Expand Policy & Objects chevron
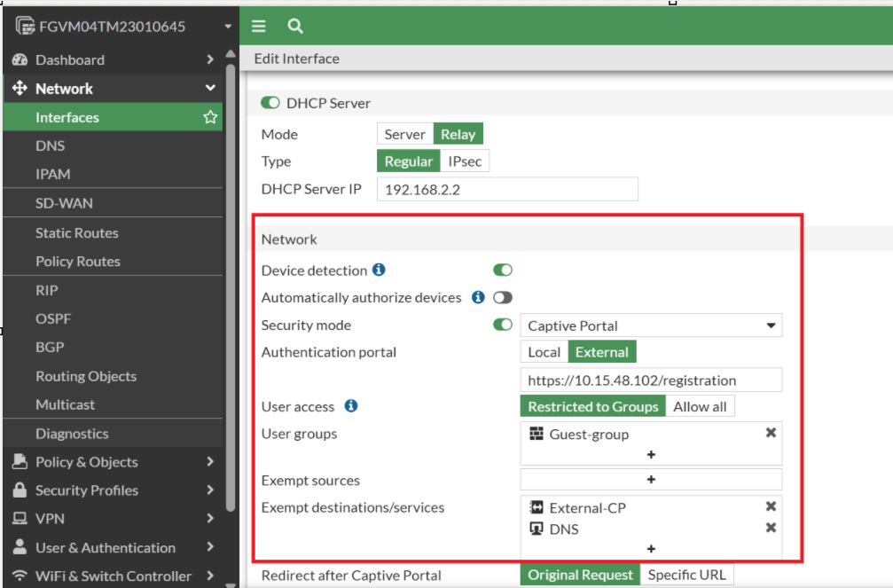893x588 pixels. tap(210, 461)
